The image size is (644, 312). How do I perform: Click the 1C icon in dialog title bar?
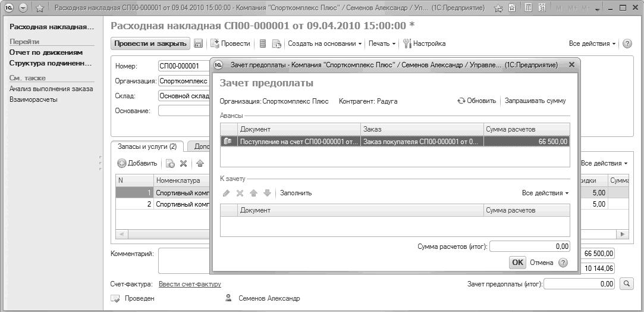tap(218, 64)
